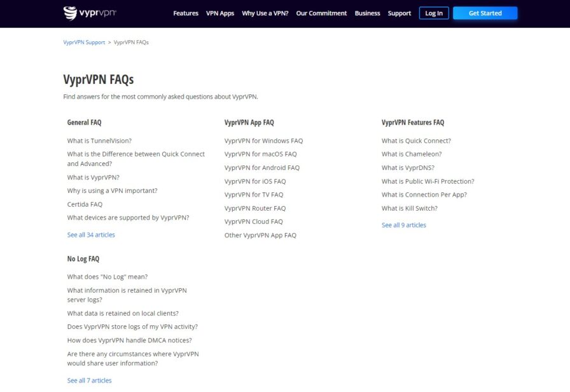Image resolution: width=570 pixels, height=392 pixels.
Task: Open the What is TunnelVision? article
Action: click(99, 141)
